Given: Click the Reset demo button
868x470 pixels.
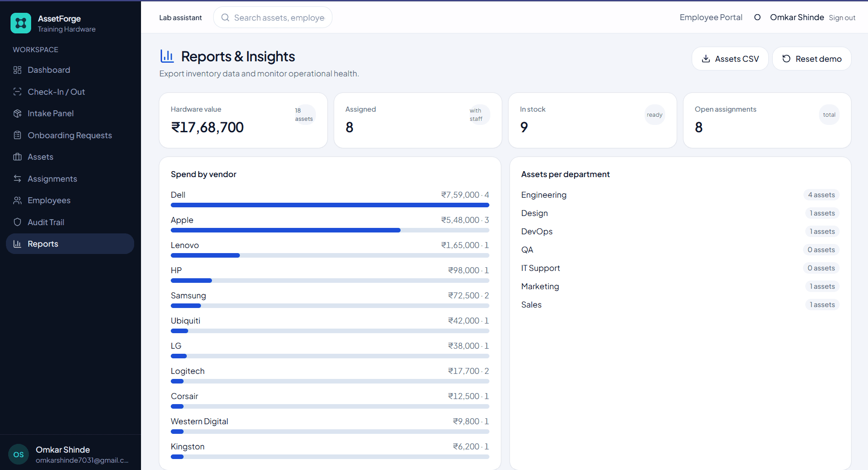Looking at the screenshot, I should tap(812, 59).
